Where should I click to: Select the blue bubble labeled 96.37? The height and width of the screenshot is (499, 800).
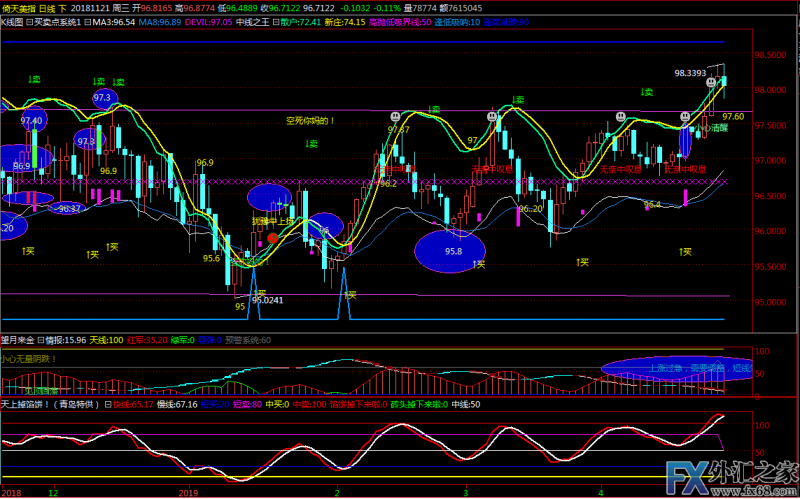tap(67, 208)
